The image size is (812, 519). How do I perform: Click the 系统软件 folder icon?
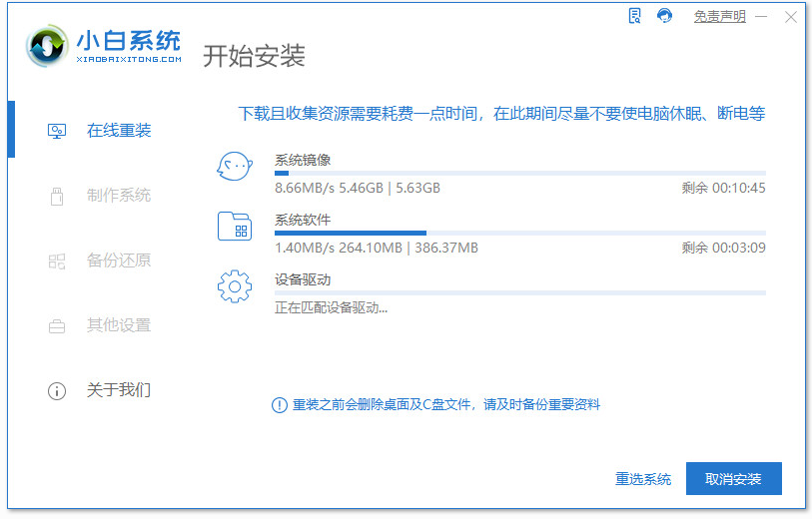(x=234, y=228)
